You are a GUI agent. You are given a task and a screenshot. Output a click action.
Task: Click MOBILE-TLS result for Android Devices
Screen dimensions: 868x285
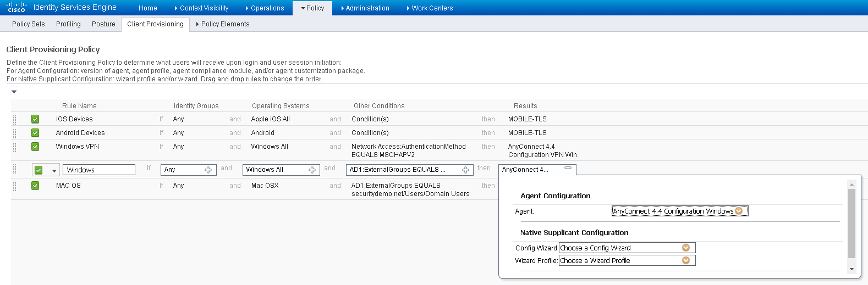click(528, 133)
